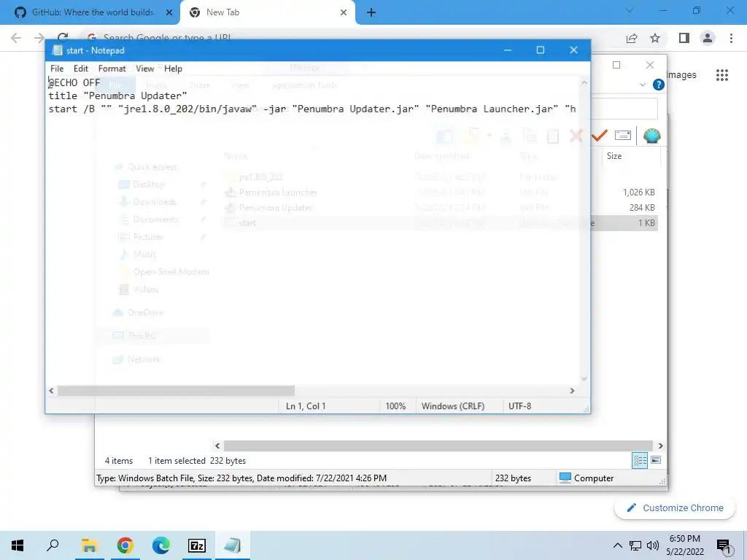This screenshot has width=747, height=560.
Task: Open a new Chrome tab with plus
Action: (371, 12)
